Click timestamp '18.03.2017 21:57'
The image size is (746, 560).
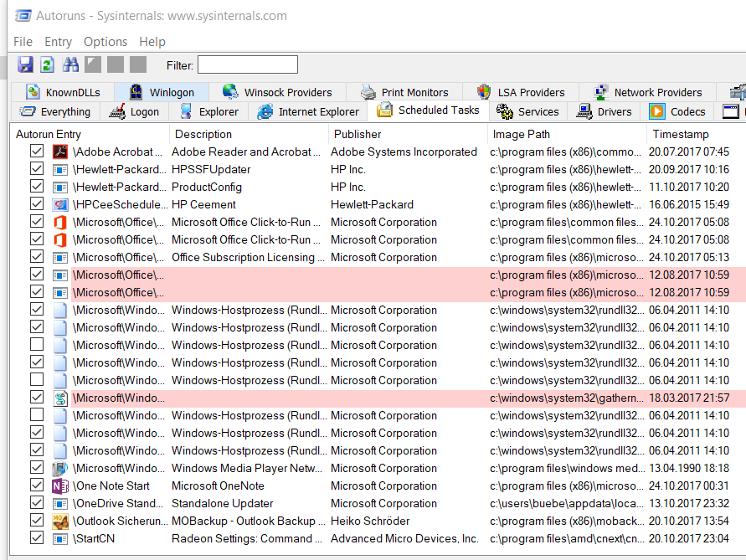click(689, 398)
